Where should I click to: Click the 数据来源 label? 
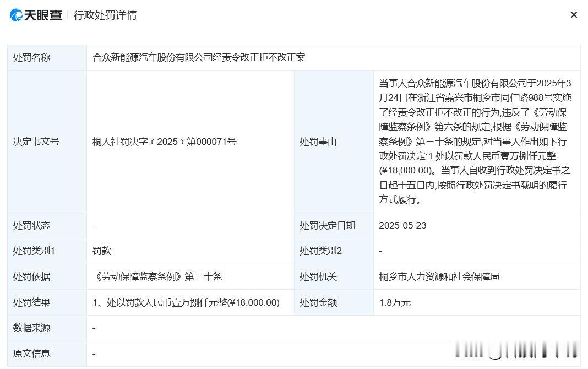pos(31,328)
